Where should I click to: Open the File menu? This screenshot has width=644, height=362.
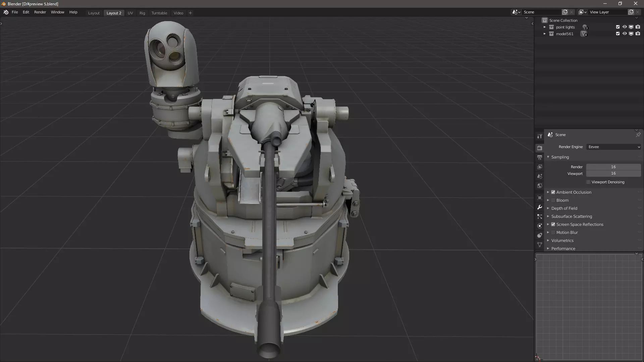tap(15, 12)
